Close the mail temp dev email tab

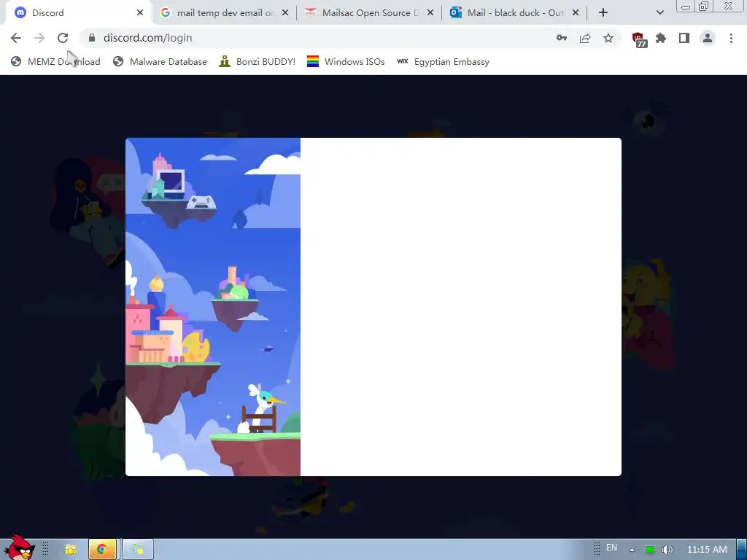(285, 13)
